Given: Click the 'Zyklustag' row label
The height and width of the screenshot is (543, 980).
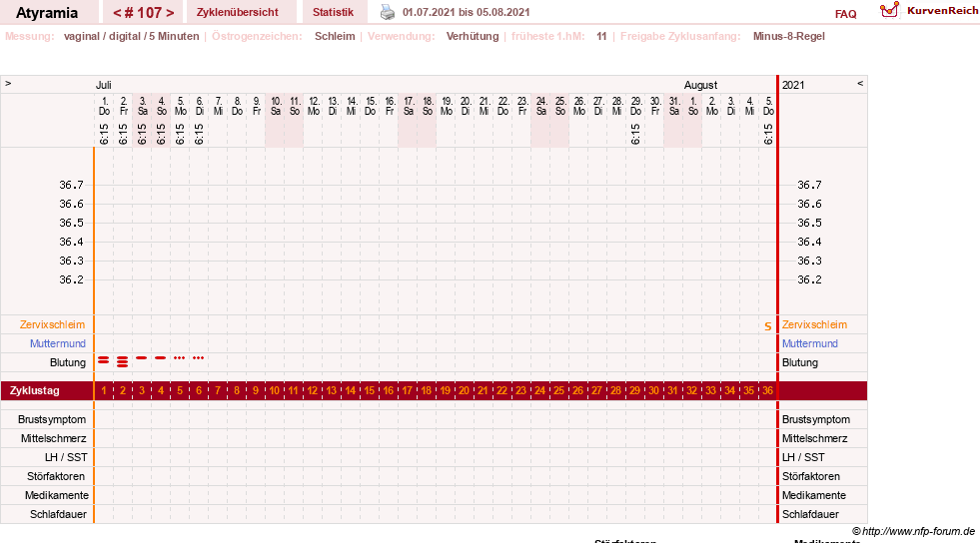Looking at the screenshot, I should (34, 390).
